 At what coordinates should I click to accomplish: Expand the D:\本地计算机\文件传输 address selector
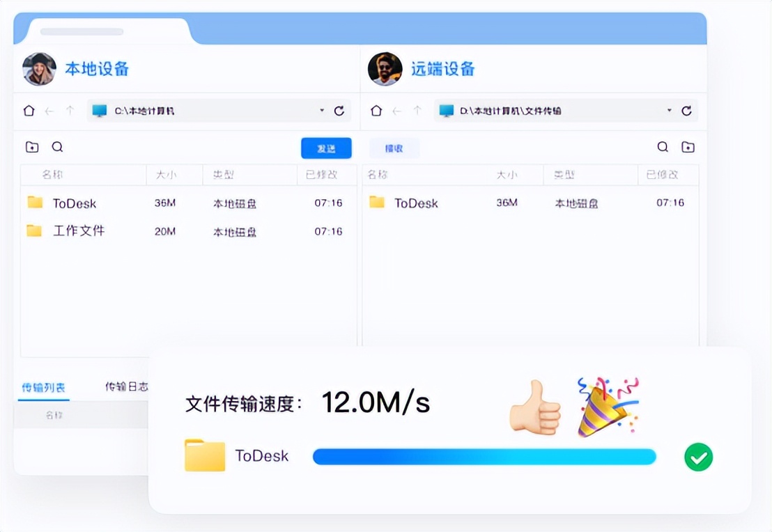coord(668,110)
